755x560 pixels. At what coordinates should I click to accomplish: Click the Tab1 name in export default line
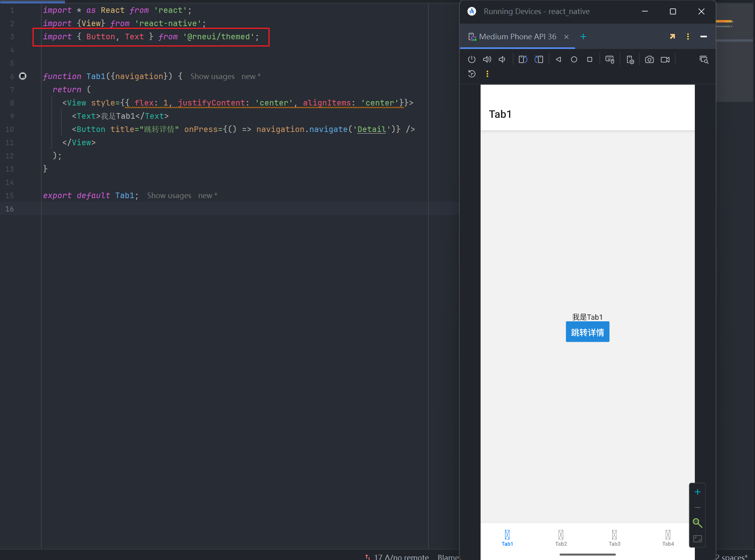click(125, 195)
